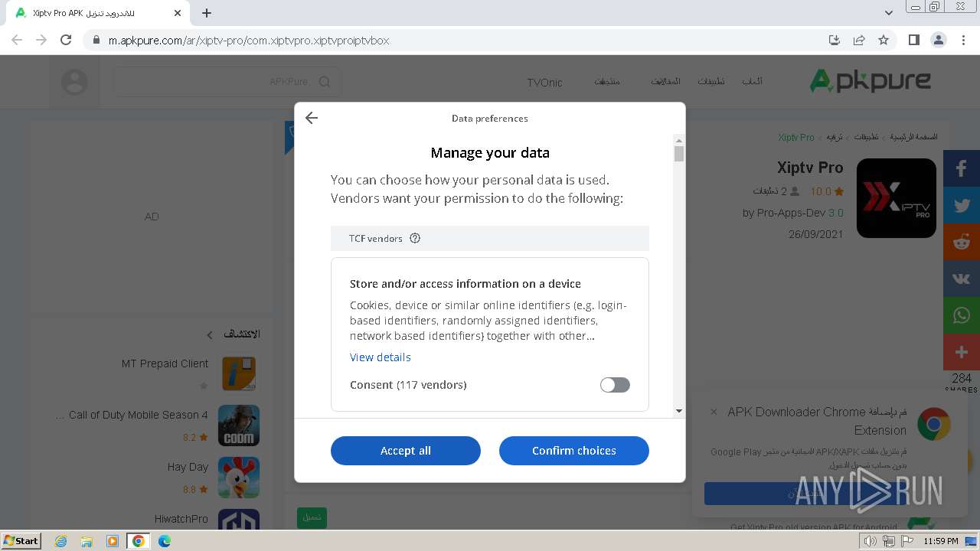
Task: Click the taskbar clock showing 11:59 PM
Action: 940,541
